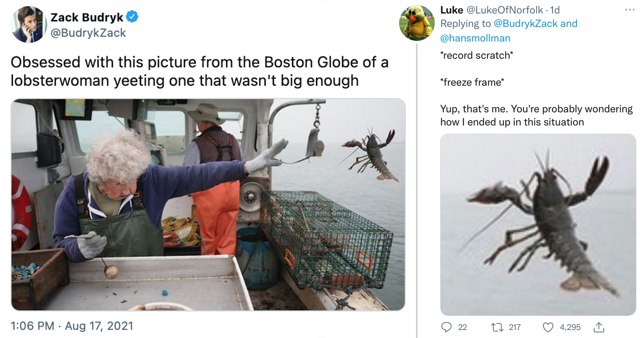Open Zack Budryk's profile avatar

click(x=29, y=23)
